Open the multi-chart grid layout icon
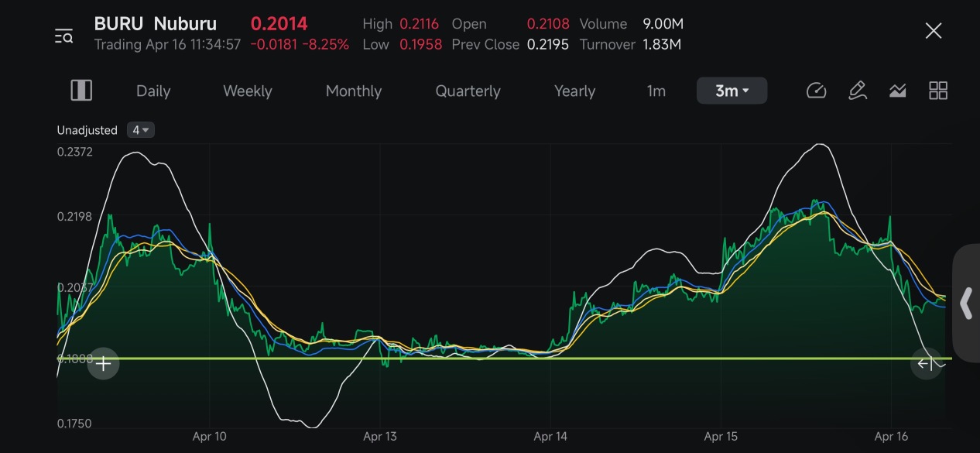This screenshot has width=980, height=453. (938, 91)
